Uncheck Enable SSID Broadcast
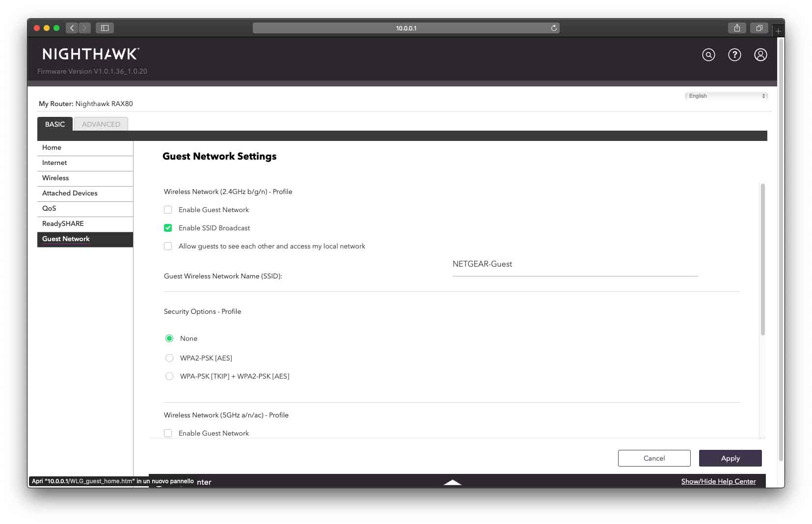812x524 pixels. tap(168, 228)
